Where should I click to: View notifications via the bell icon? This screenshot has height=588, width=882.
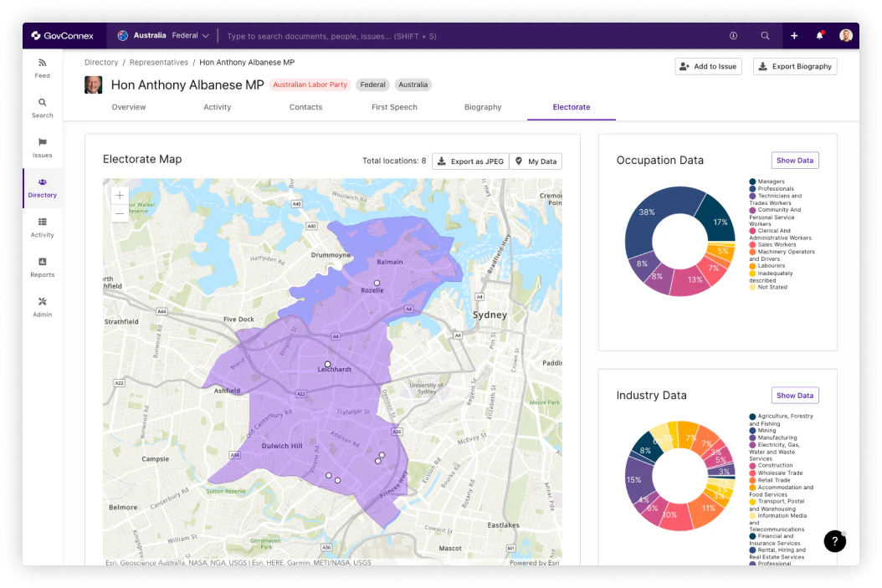pyautogui.click(x=818, y=36)
